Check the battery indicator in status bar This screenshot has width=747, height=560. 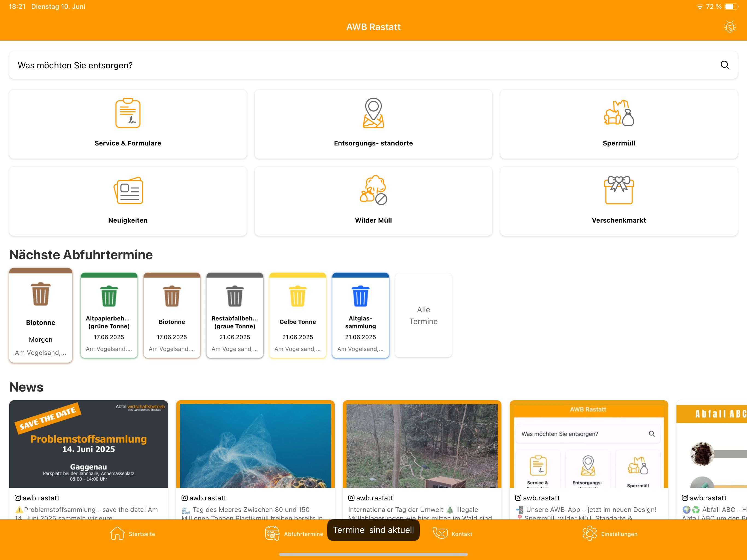(x=731, y=6)
